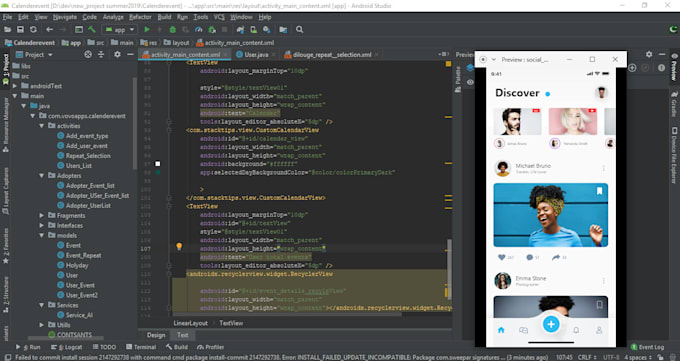Click the white color swatch in the gutter
Screen dimensions: 680x361
tap(158, 164)
